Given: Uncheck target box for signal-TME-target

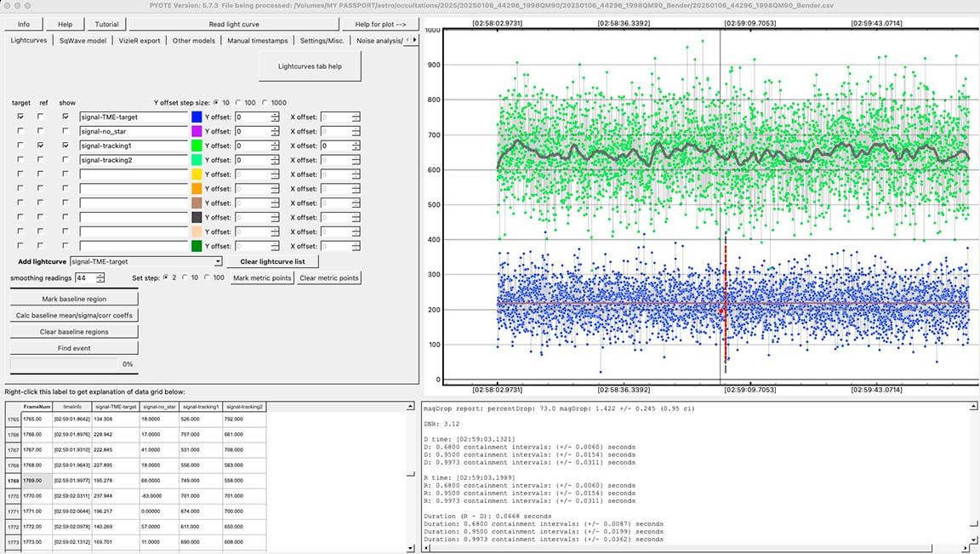Looking at the screenshot, I should (20, 117).
